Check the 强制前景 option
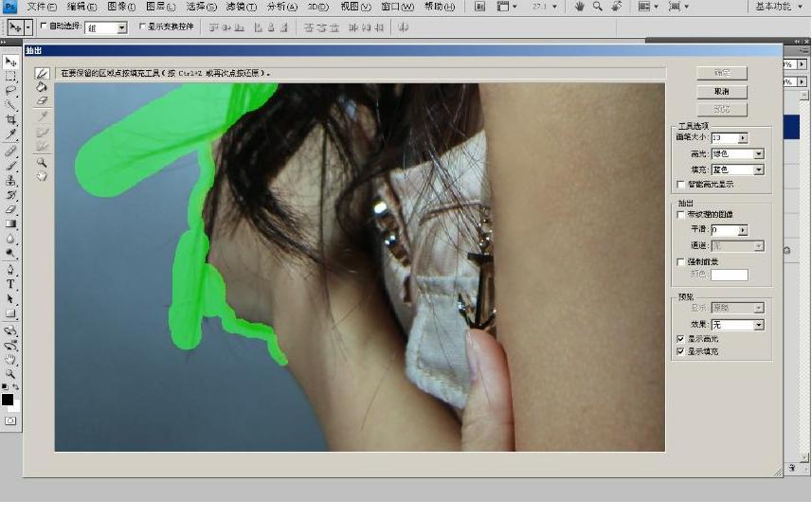812x518 pixels. (x=681, y=262)
